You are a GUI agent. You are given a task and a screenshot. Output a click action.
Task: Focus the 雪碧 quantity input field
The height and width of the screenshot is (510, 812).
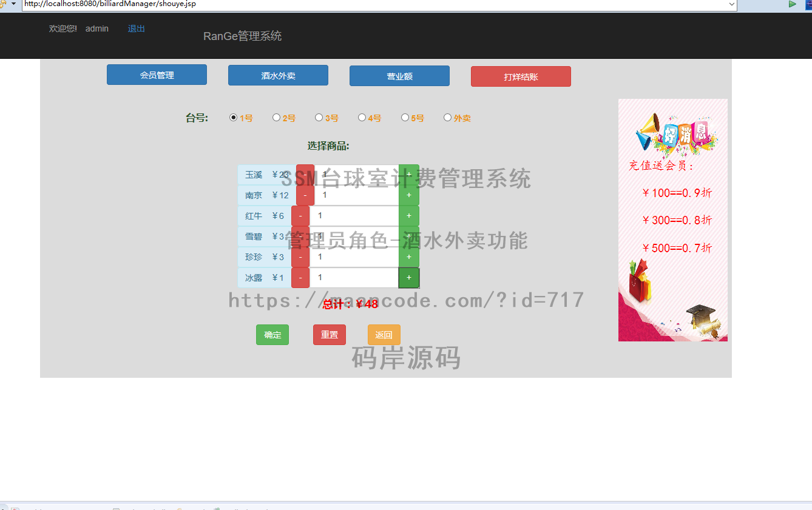coord(354,237)
